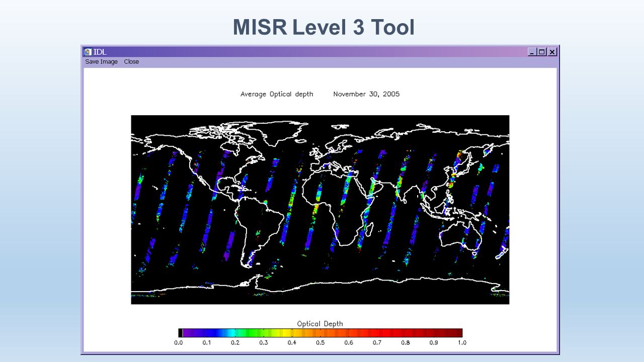Click the 'November 30, 2005' date text
644x362 pixels.
[366, 94]
